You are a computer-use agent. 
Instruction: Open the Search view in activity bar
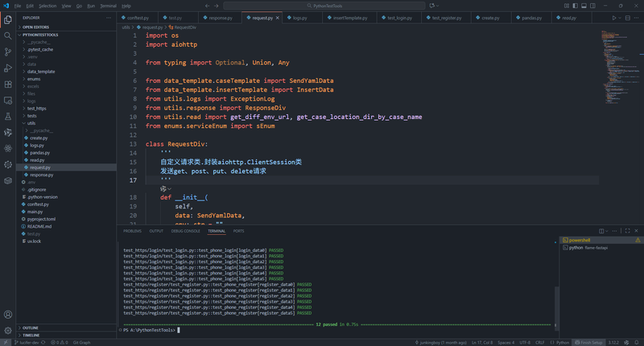[8, 35]
